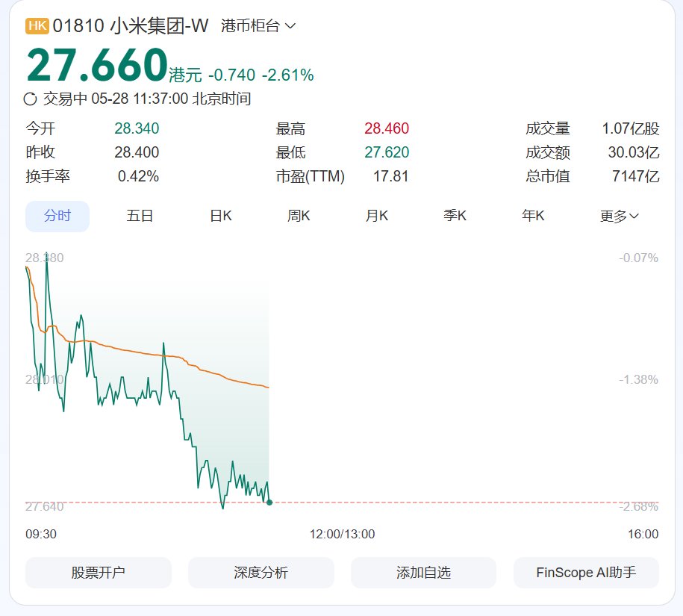Click the 最高 value 28.460

(x=387, y=128)
